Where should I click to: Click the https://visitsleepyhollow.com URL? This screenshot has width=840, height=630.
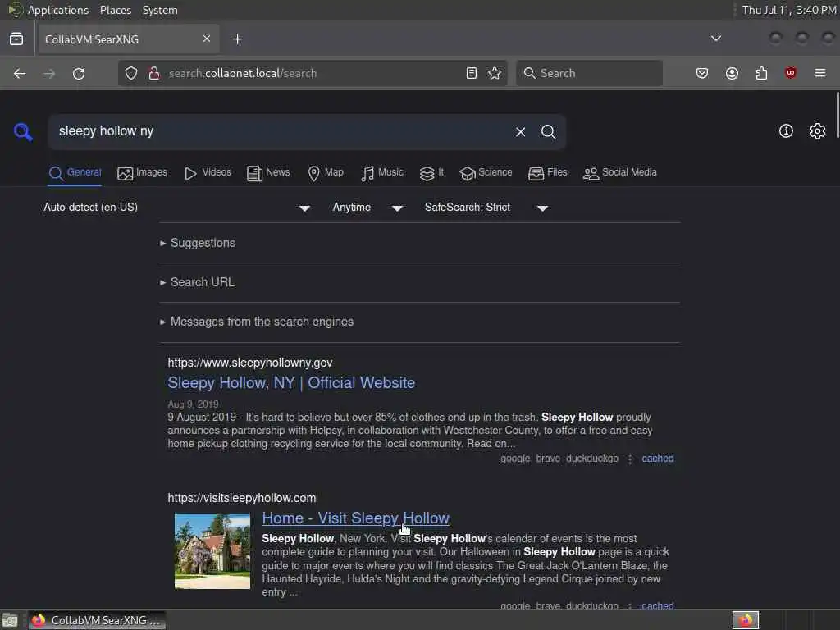(242, 498)
